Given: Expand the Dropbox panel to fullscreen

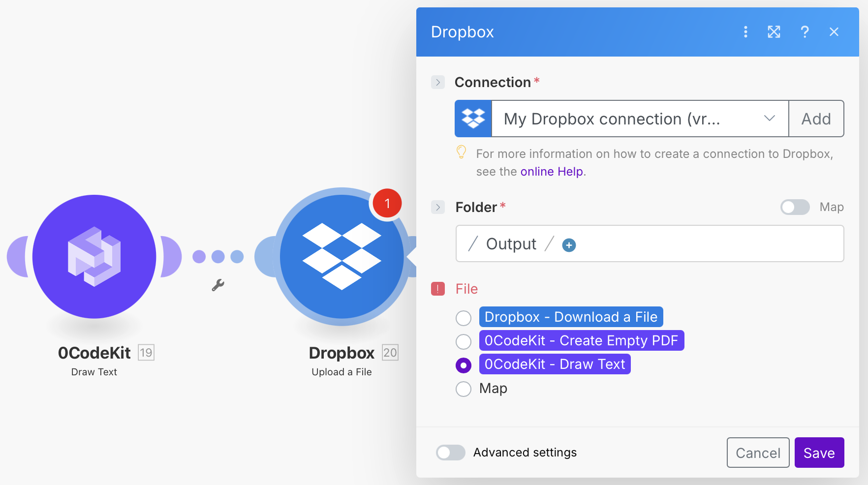Looking at the screenshot, I should tap(774, 32).
